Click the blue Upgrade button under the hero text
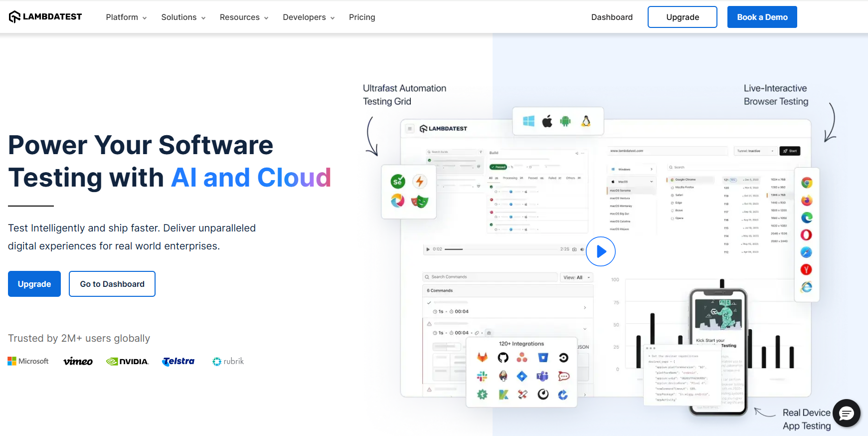The image size is (868, 436). pos(34,284)
